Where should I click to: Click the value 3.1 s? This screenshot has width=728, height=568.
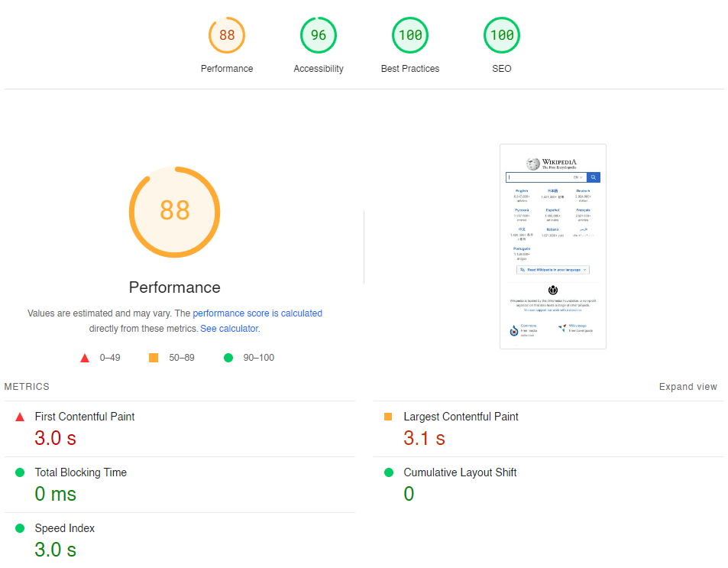click(425, 438)
